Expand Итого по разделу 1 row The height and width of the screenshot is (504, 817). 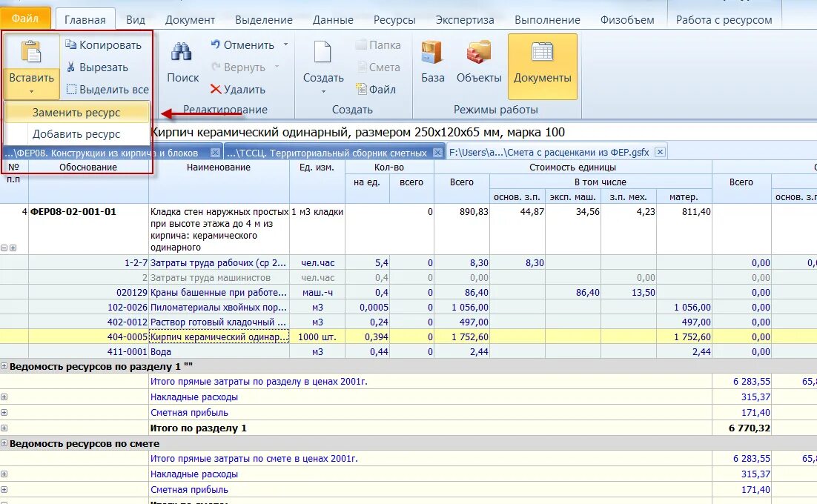click(x=4, y=428)
